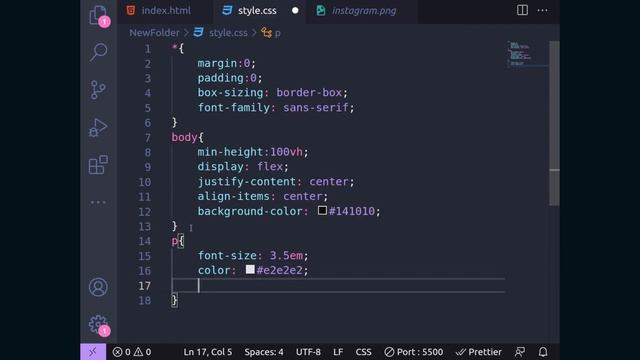Switch to the index.html tab

click(x=165, y=11)
